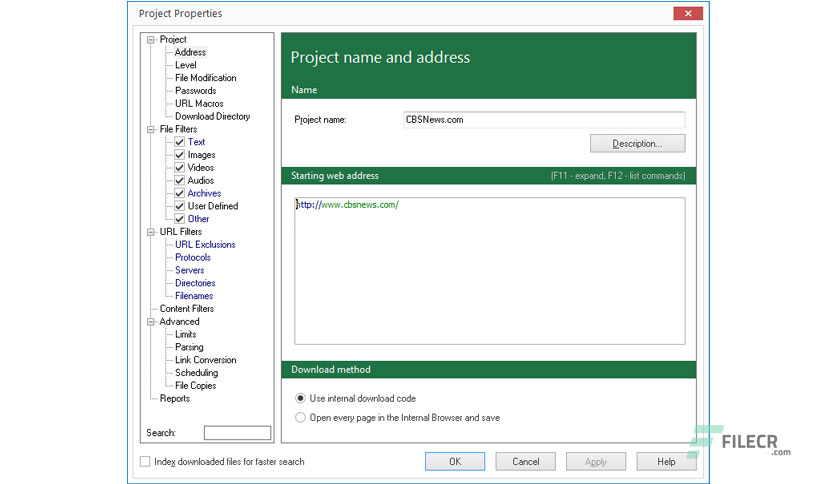
Task: Open the Passwords settings page
Action: [x=196, y=91]
